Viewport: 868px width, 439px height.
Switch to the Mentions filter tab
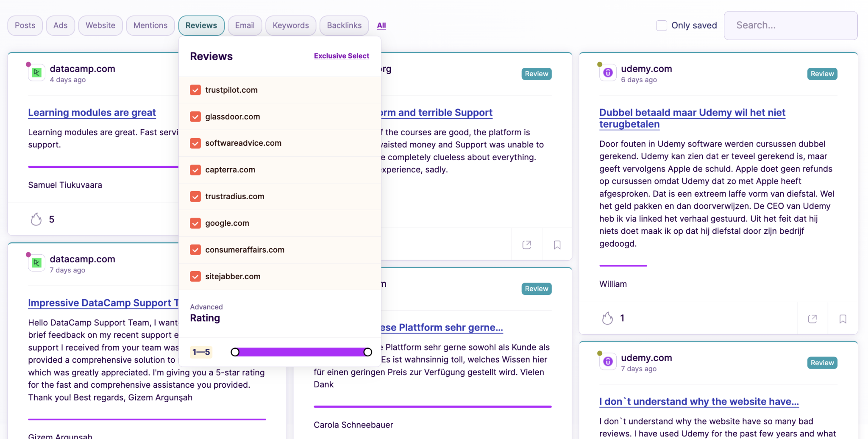tap(150, 25)
